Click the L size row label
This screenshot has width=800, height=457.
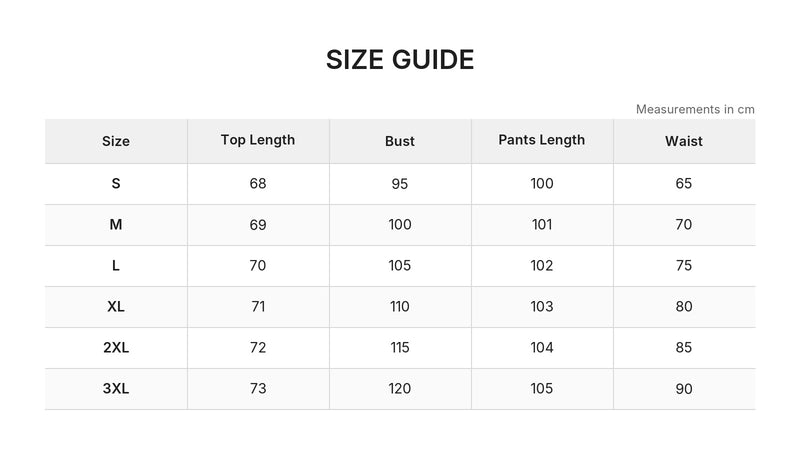click(x=116, y=266)
